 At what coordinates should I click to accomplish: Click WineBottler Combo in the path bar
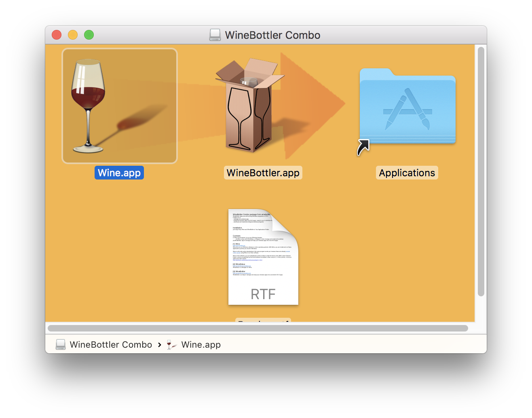[x=111, y=344]
